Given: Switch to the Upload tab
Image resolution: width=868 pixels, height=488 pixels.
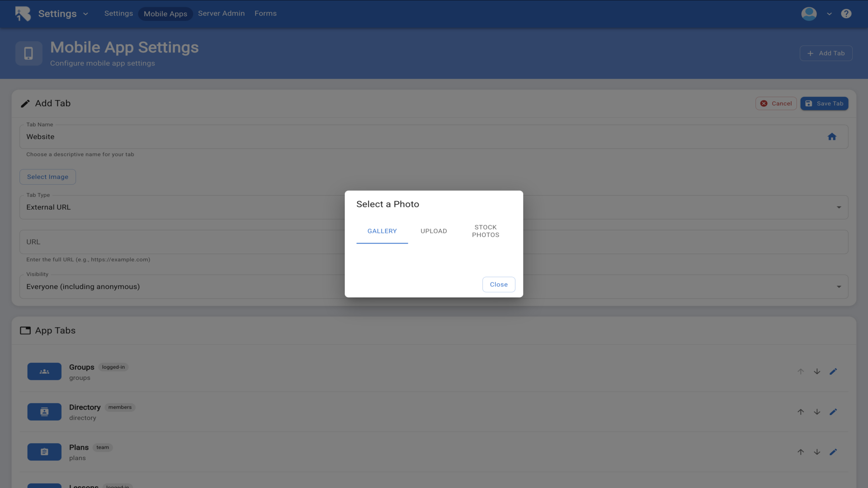Looking at the screenshot, I should point(434,231).
